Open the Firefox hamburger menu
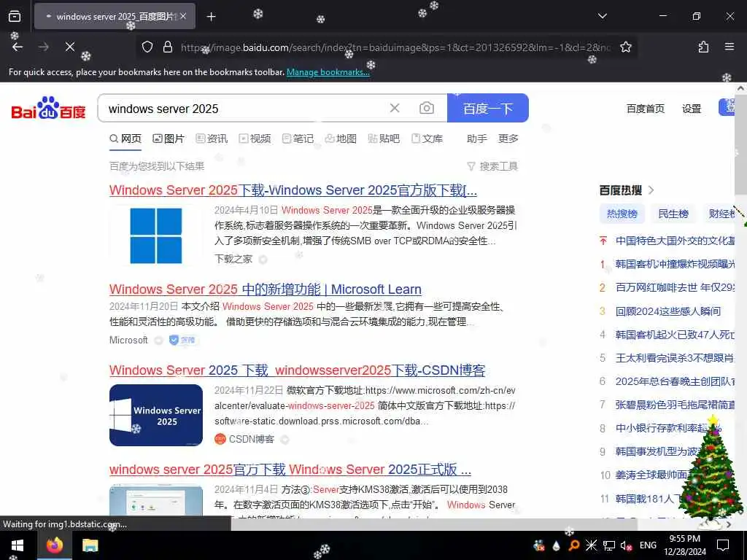The width and height of the screenshot is (747, 560). pyautogui.click(x=729, y=47)
